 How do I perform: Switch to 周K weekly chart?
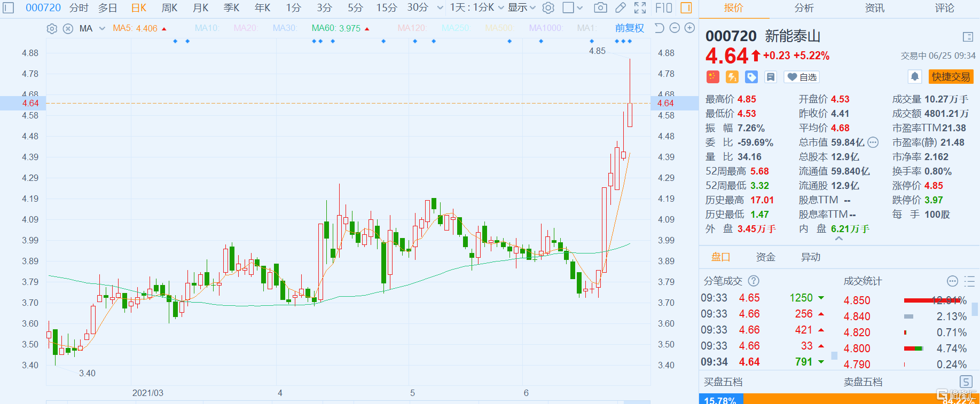(x=169, y=7)
